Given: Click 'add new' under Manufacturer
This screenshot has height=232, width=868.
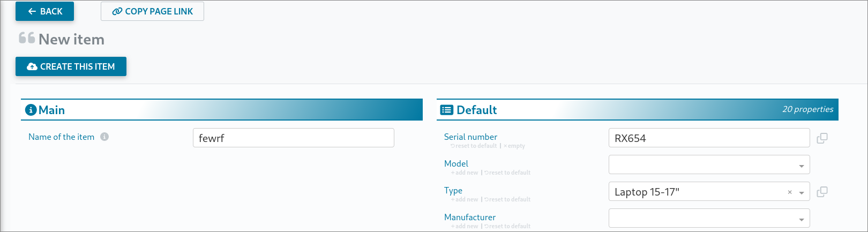Looking at the screenshot, I should [465, 226].
